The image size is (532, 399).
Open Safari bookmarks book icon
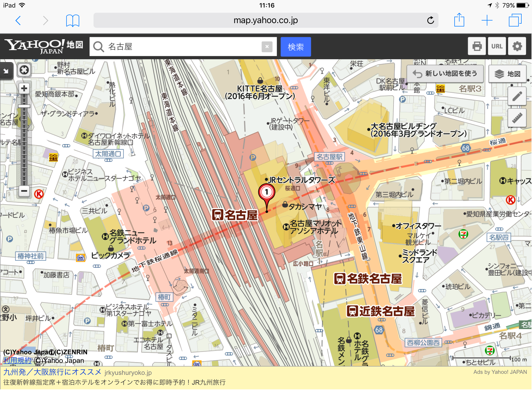(73, 21)
